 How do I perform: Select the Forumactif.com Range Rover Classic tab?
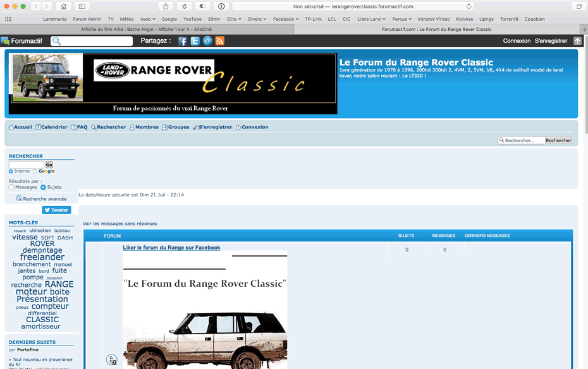[x=437, y=29]
